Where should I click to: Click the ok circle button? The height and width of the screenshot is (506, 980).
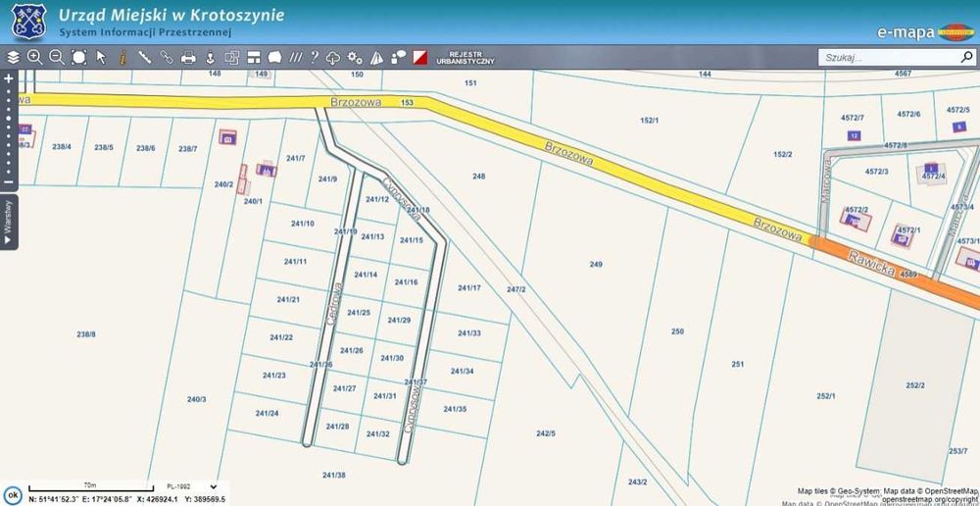pyautogui.click(x=12, y=495)
